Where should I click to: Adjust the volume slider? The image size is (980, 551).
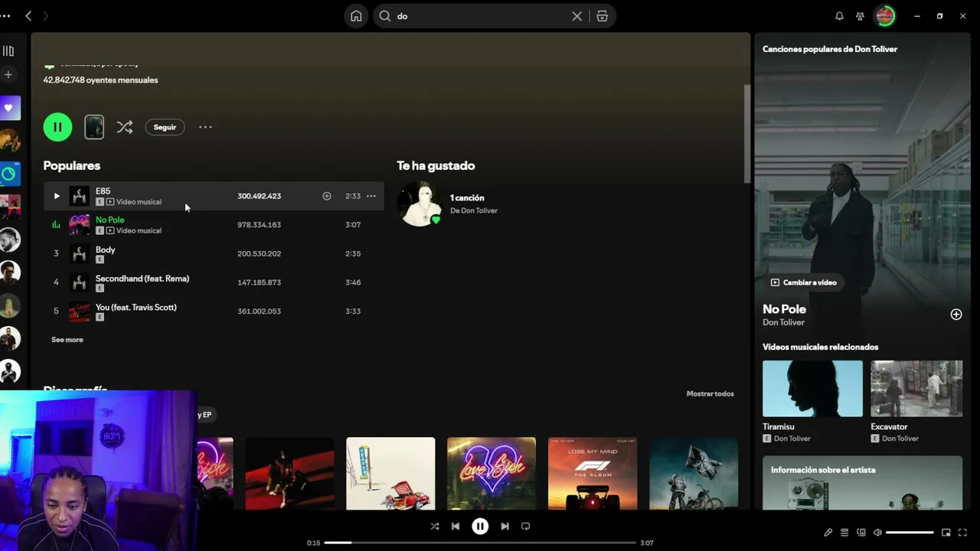pos(910,533)
